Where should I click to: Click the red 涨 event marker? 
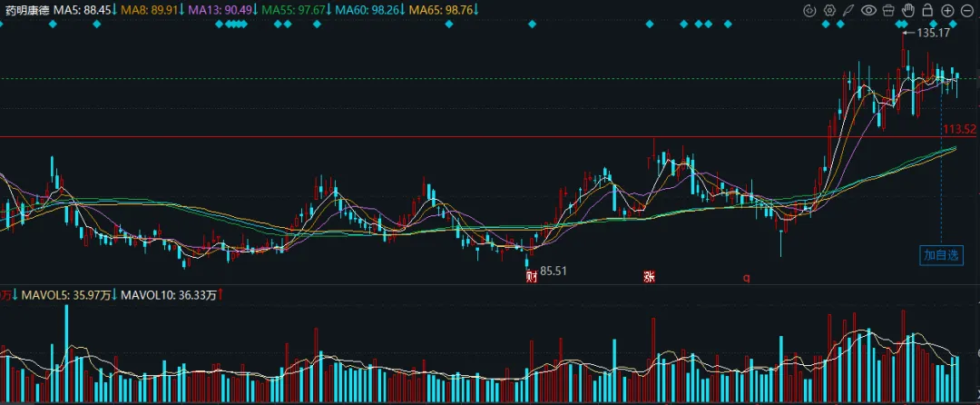[x=649, y=277]
